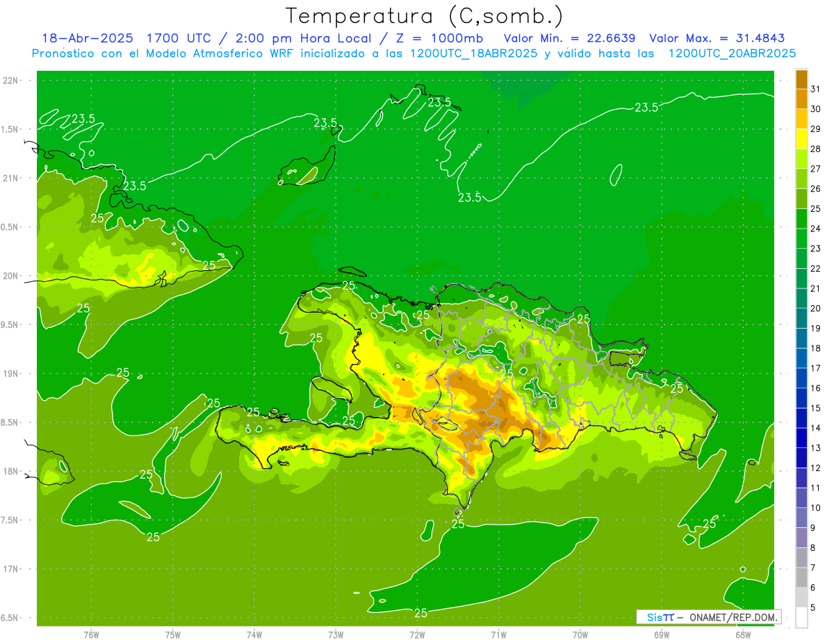Click the "Valor Min. = 22.6639" reading
Image resolution: width=834 pixels, height=644 pixels.
[x=569, y=38]
